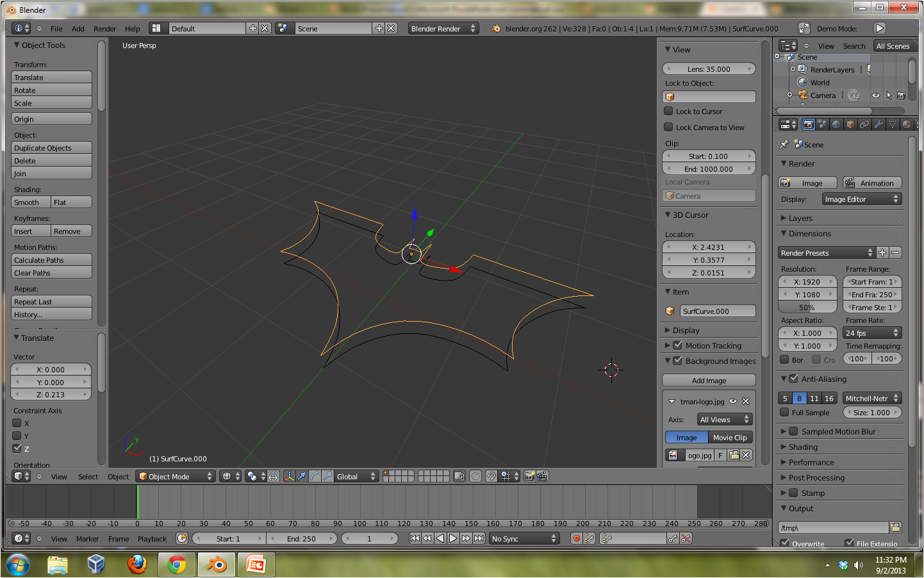Image resolution: width=924 pixels, height=578 pixels.
Task: Open the Material sphere tab
Action: click(907, 124)
